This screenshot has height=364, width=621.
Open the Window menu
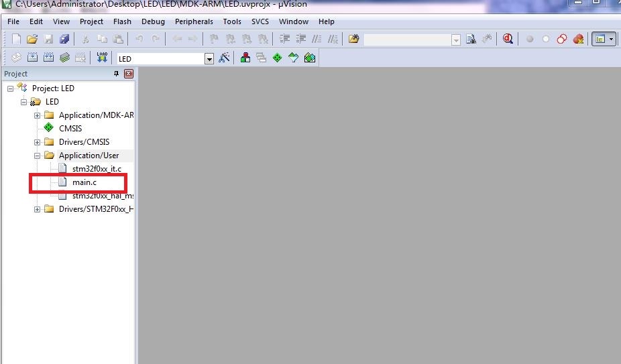[294, 21]
